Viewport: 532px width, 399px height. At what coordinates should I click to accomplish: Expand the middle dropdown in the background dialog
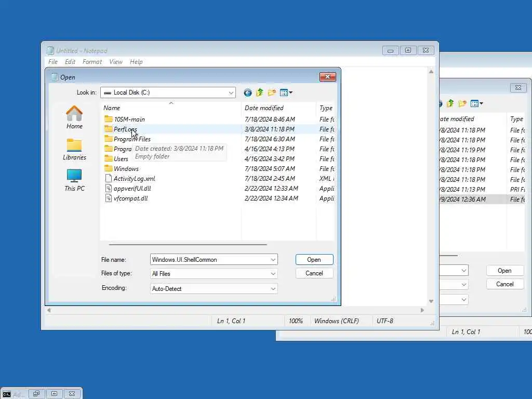click(x=463, y=285)
